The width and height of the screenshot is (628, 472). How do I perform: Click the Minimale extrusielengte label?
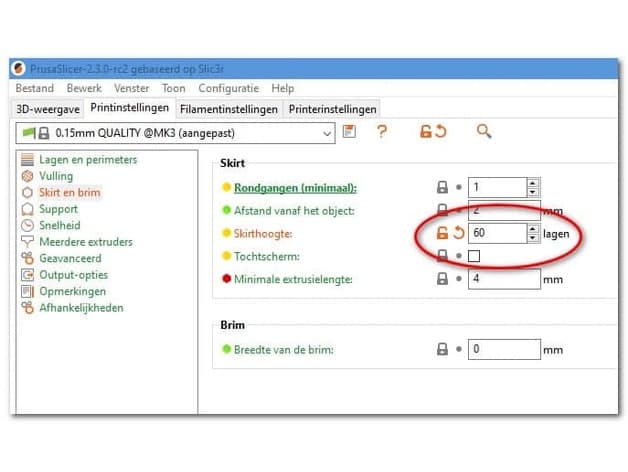pos(293,279)
